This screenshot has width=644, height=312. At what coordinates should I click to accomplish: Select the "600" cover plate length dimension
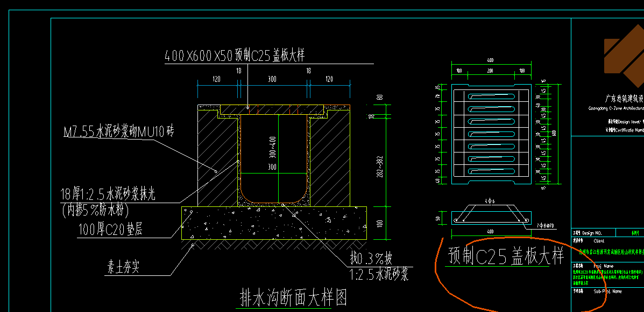click(x=554, y=133)
